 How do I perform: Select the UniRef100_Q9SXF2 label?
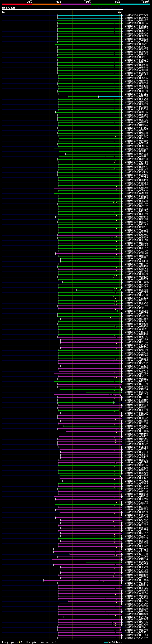[136, 76]
